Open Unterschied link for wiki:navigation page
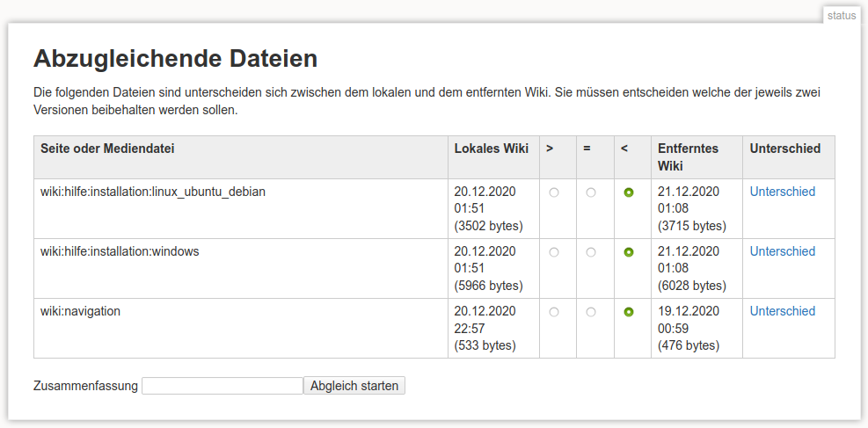 tap(782, 311)
